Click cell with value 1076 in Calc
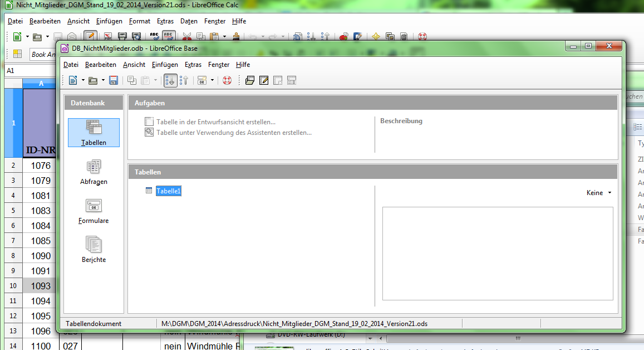This screenshot has height=350, width=644. [40, 166]
